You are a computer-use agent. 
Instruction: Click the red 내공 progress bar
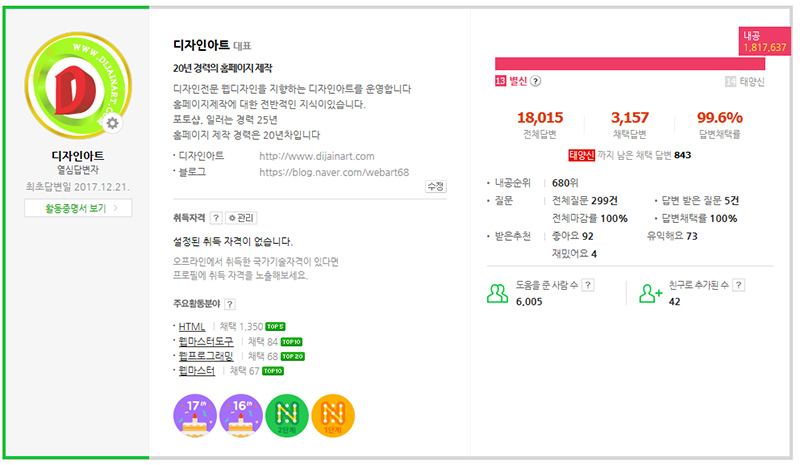tap(630, 64)
